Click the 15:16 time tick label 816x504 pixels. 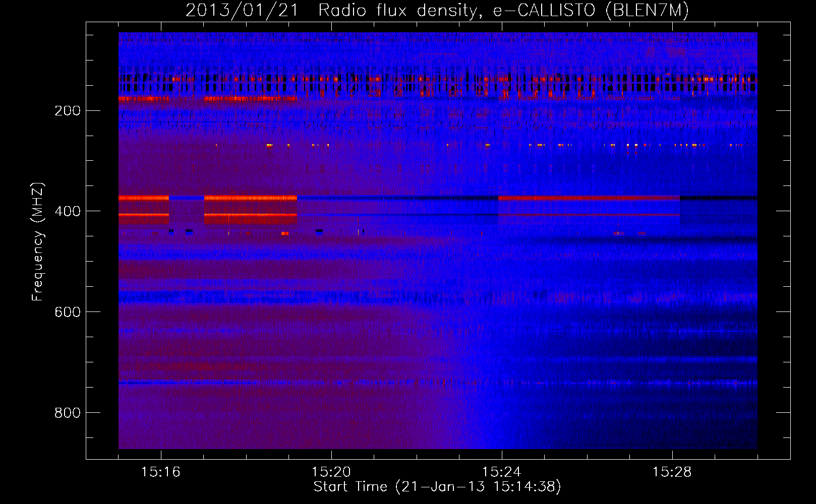(161, 472)
